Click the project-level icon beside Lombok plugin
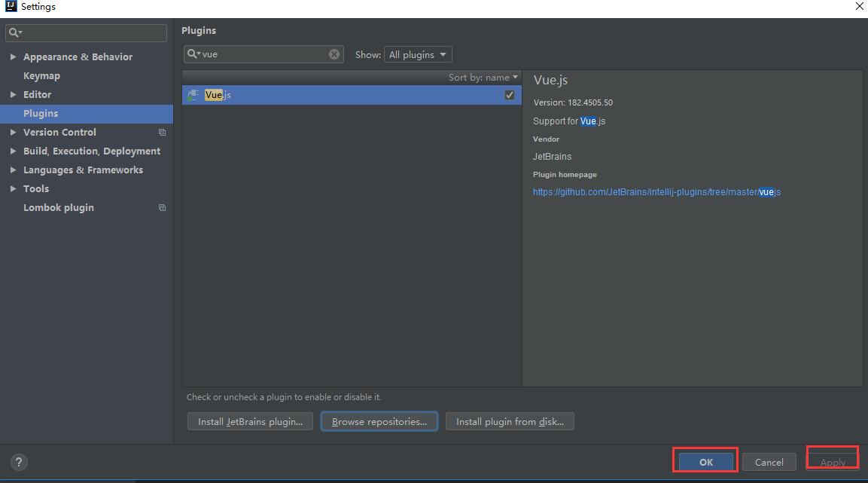Image resolution: width=868 pixels, height=483 pixels. tap(162, 208)
